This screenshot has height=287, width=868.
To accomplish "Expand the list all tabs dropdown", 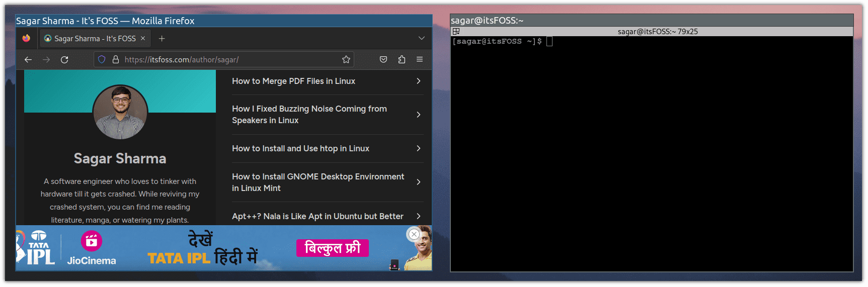I will [x=422, y=38].
